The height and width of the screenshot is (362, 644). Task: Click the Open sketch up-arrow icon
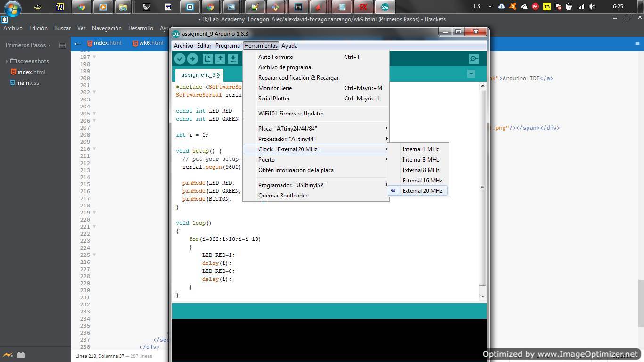[220, 58]
